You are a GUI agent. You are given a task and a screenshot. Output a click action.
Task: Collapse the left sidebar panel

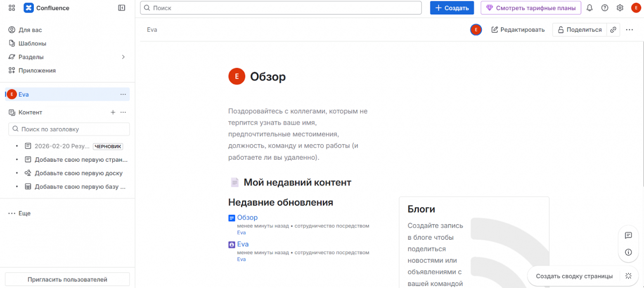pyautogui.click(x=121, y=7)
